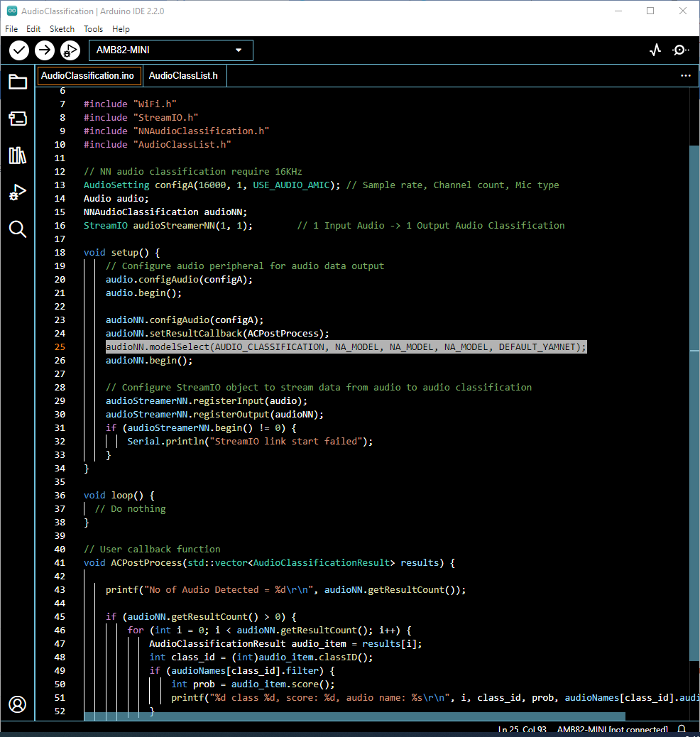The image size is (700, 737).
Task: Open the Tools menu
Action: (x=93, y=29)
